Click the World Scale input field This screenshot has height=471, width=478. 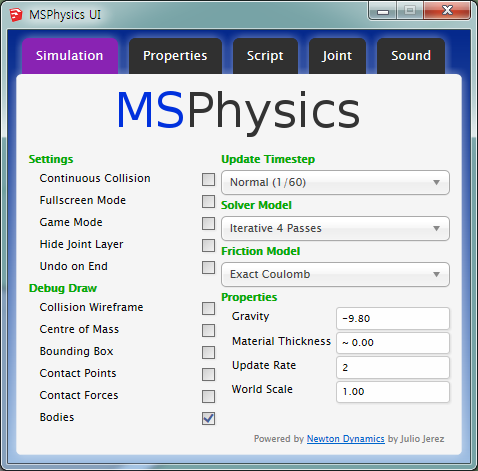[393, 392]
